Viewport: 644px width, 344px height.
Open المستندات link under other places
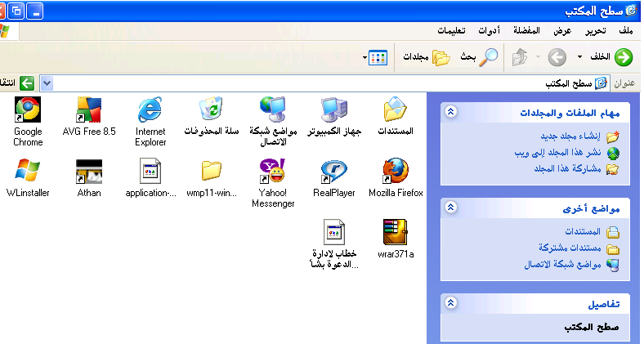point(583,232)
